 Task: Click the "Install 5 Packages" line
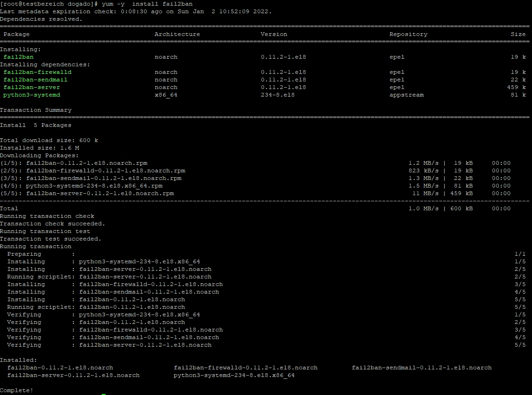coord(35,125)
